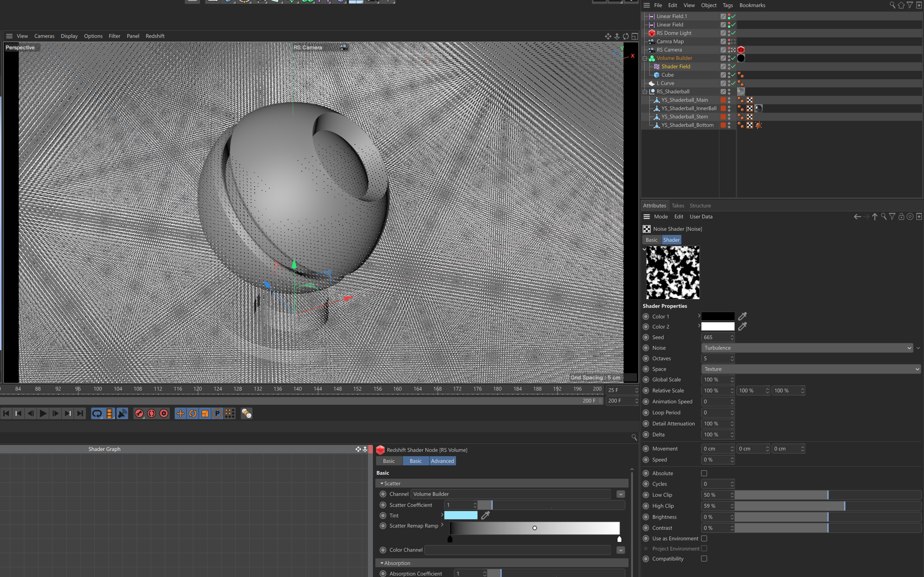Click home icon in Object Manager header

pos(901,5)
